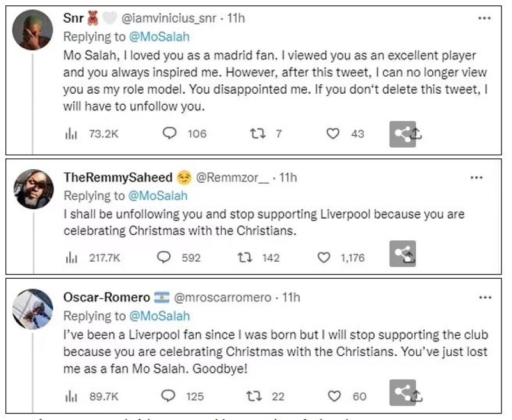Click @MoSalah link in Oscar-Romero's reply
Screen dimensions: 512x420
pos(159,316)
